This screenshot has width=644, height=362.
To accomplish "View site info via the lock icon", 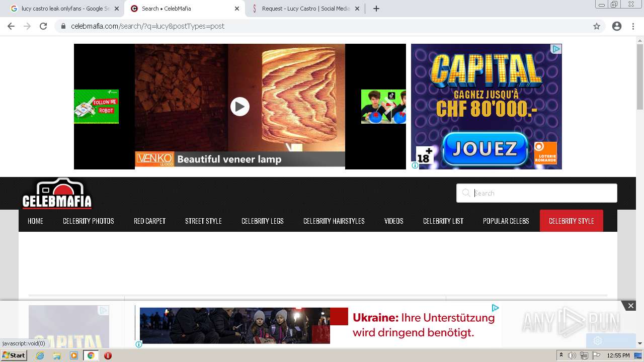I will click(x=63, y=26).
